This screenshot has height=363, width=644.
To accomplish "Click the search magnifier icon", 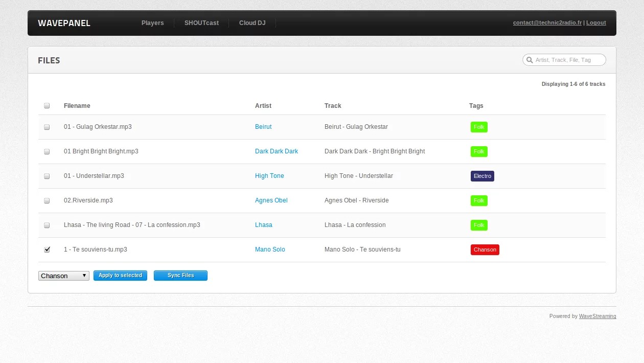I will (x=530, y=60).
